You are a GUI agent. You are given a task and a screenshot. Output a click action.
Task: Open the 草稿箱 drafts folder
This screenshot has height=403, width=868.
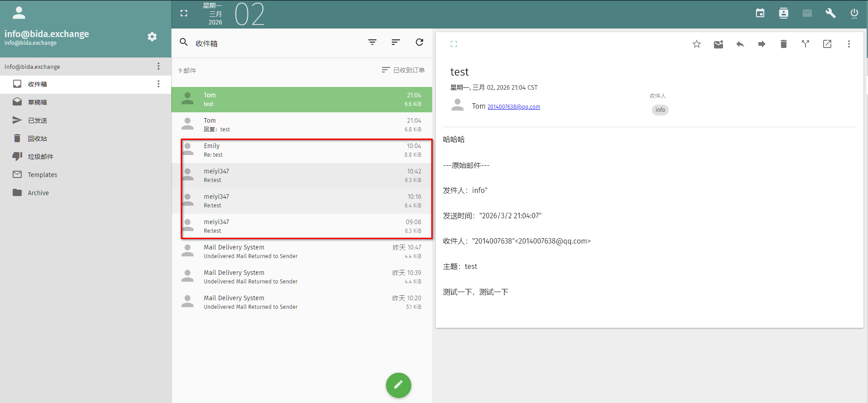[x=37, y=102]
